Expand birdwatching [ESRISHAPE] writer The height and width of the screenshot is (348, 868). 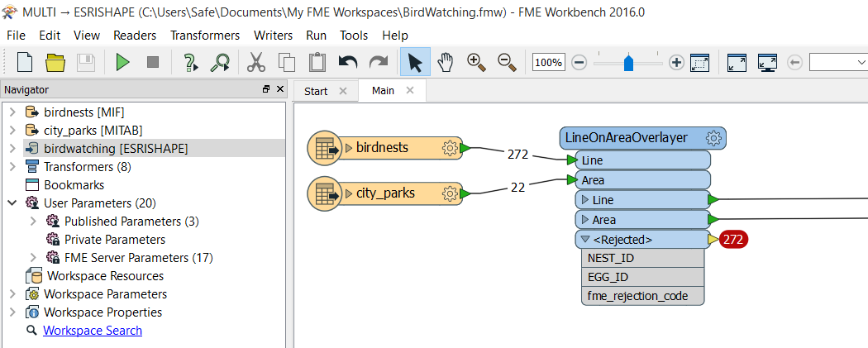click(12, 148)
